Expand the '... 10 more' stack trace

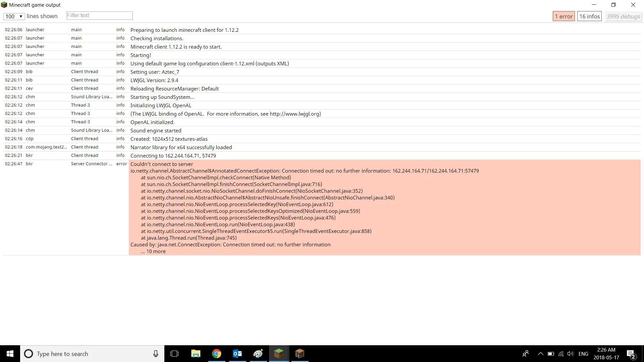[154, 251]
